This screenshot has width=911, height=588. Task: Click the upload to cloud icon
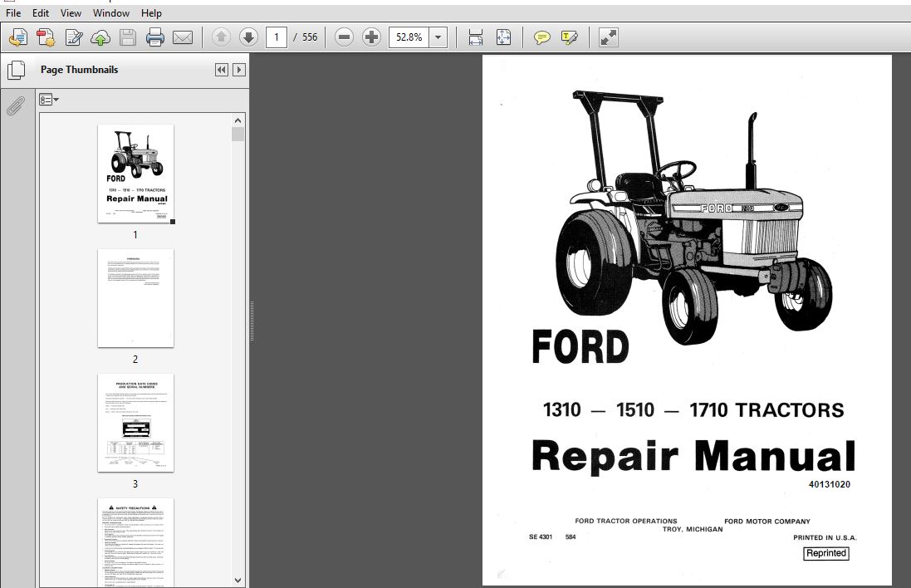[100, 37]
